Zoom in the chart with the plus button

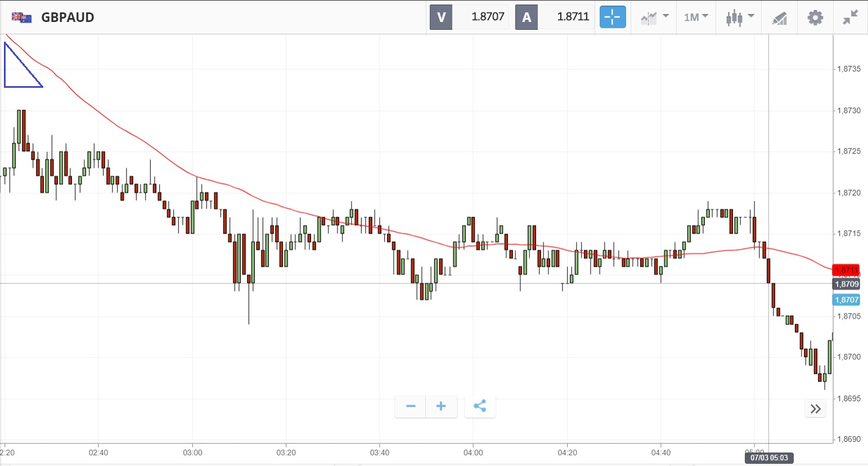point(441,406)
